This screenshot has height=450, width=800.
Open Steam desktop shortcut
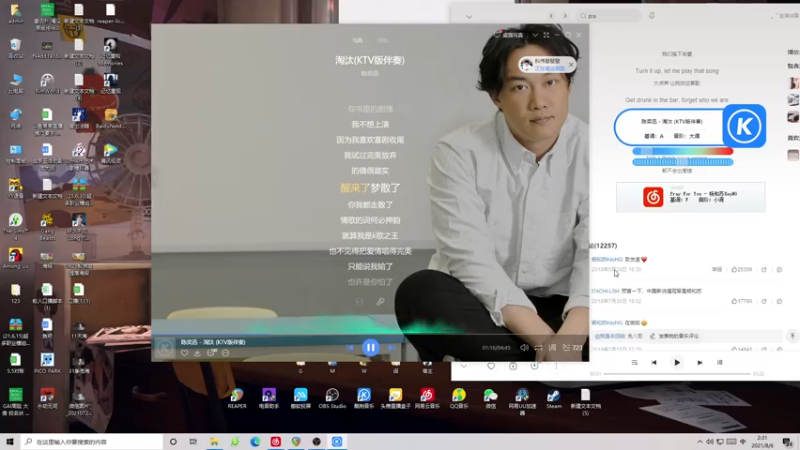[554, 398]
